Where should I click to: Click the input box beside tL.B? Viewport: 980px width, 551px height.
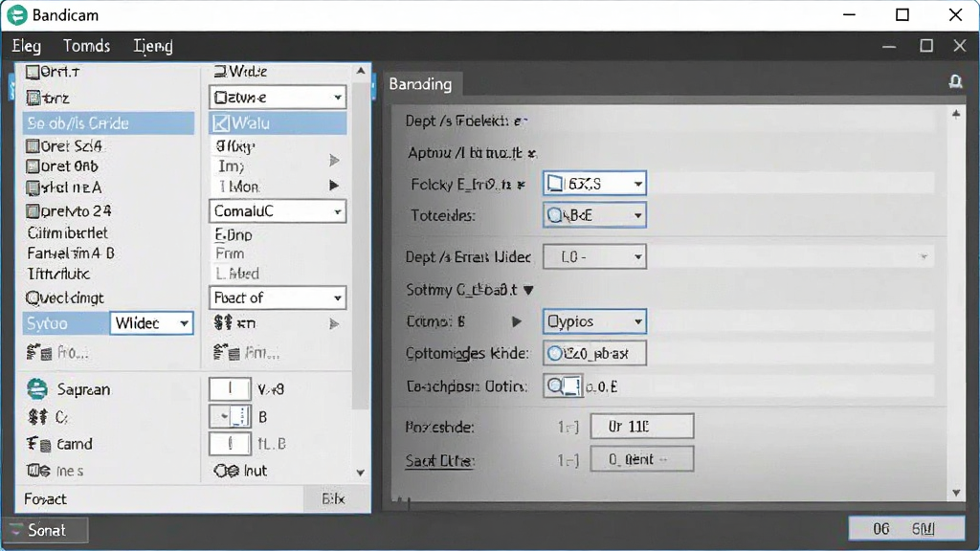tap(230, 444)
